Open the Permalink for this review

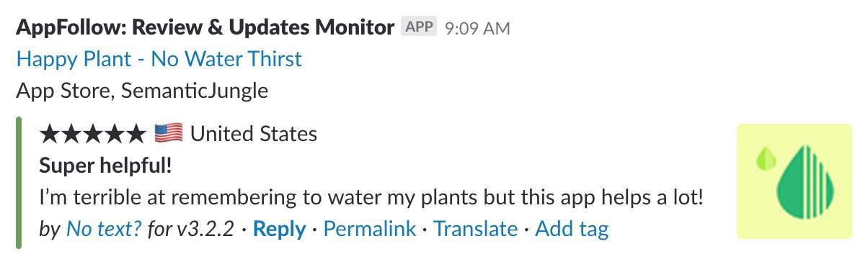tap(370, 229)
